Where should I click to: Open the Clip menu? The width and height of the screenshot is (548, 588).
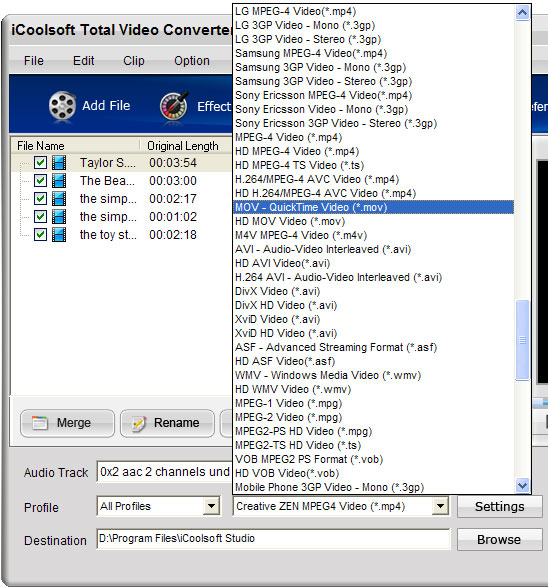pyautogui.click(x=134, y=61)
